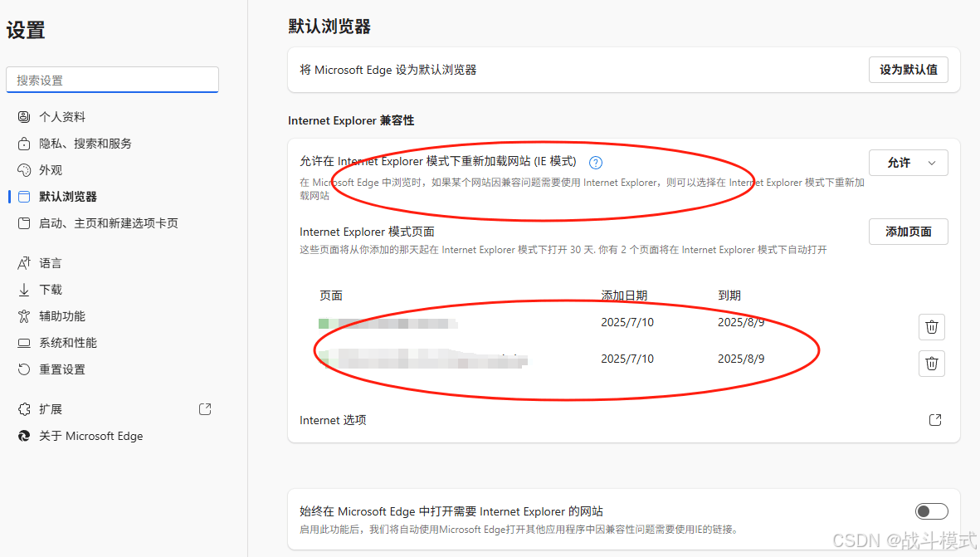Focus the 搜索设置 search field

click(113, 80)
